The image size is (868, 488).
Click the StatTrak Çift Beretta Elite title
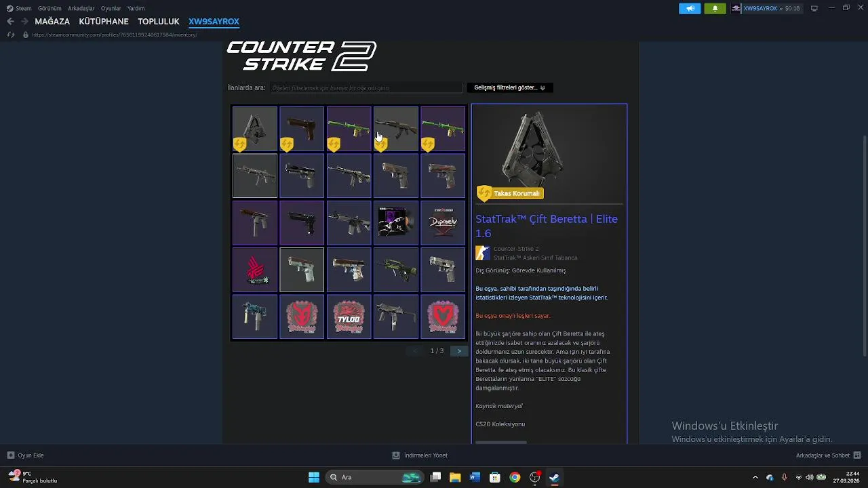[x=547, y=226]
